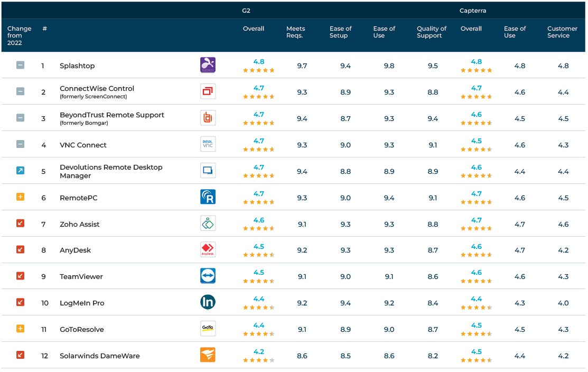Click the 4.0 Customer Service score for LogMeIn Pro
The image size is (588, 372).
pos(563,303)
